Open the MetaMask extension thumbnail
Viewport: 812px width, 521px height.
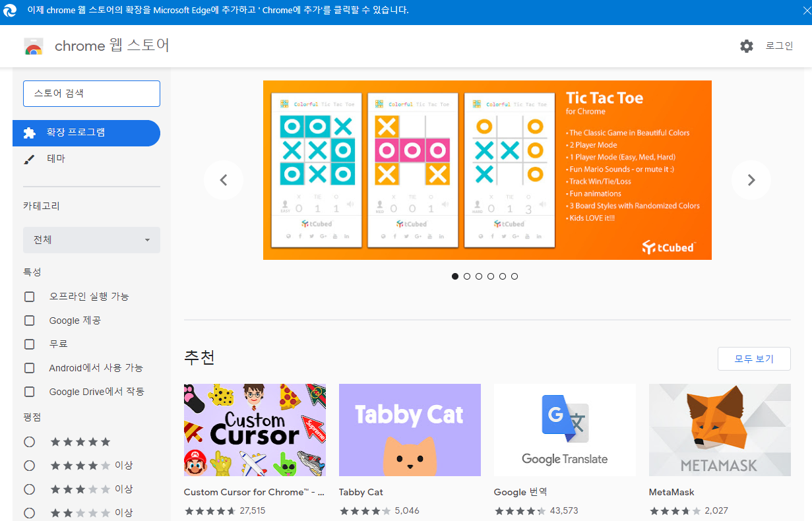coord(720,430)
